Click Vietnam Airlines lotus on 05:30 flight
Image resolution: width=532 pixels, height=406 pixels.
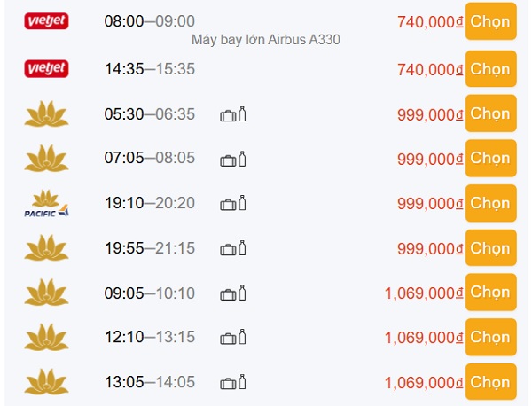pyautogui.click(x=47, y=114)
